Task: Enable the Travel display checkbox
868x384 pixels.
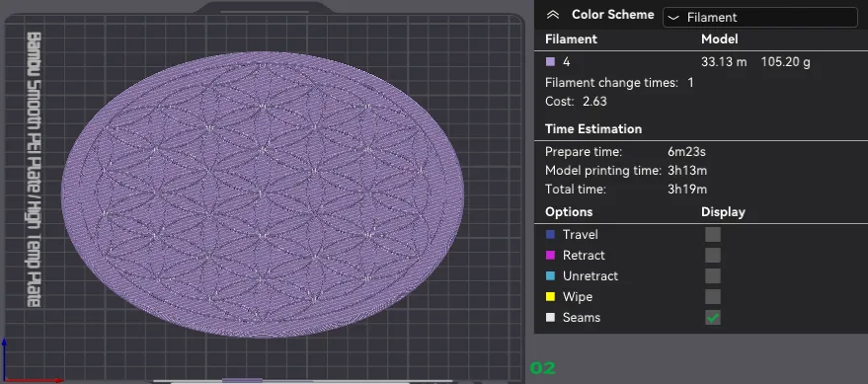Action: 712,235
